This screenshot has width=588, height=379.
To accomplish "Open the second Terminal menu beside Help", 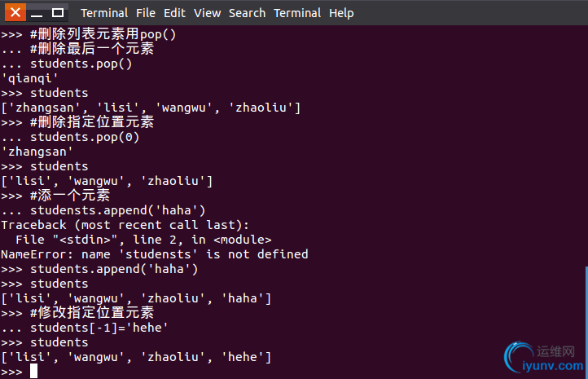I will 297,13.
